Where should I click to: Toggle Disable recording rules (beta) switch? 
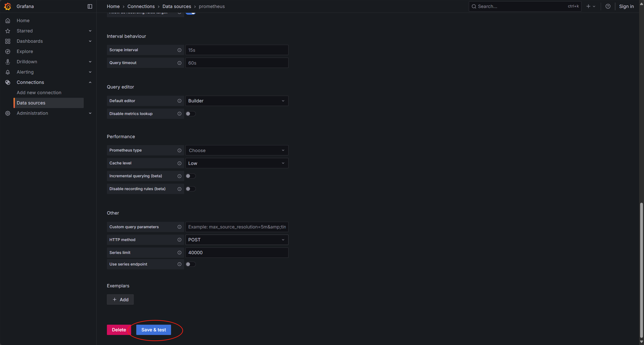[191, 189]
